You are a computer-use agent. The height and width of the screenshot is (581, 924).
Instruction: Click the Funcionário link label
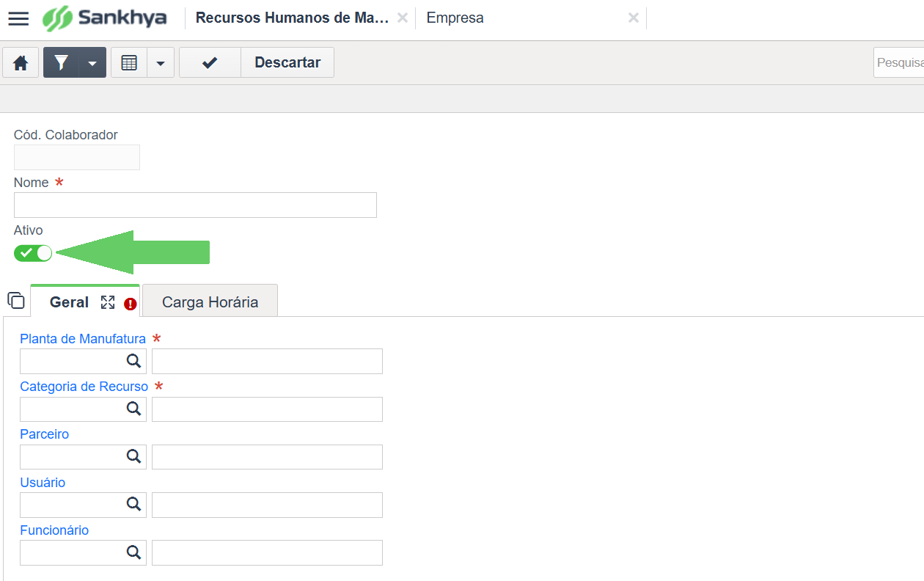[x=54, y=530]
